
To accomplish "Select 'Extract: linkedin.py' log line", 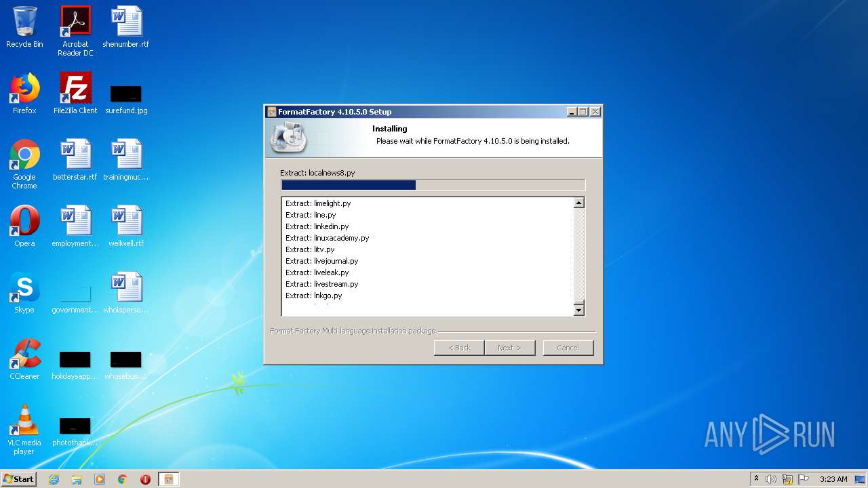I will 317,226.
